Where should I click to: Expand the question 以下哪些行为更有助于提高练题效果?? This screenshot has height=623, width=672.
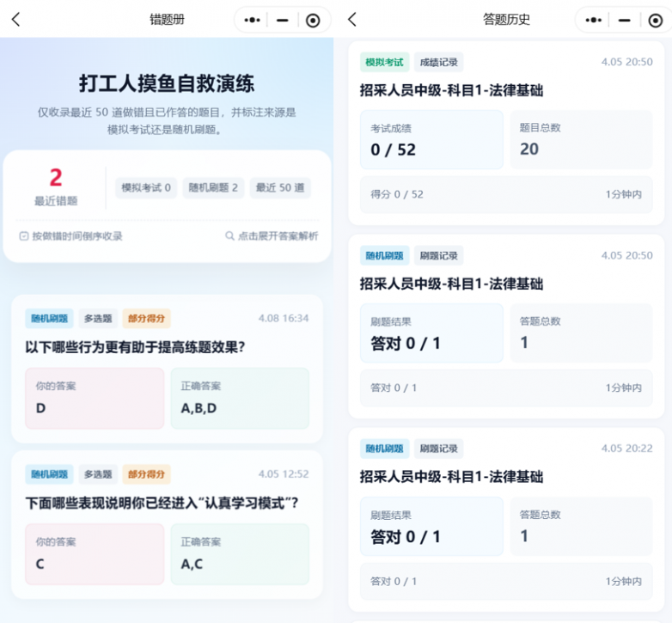136,347
